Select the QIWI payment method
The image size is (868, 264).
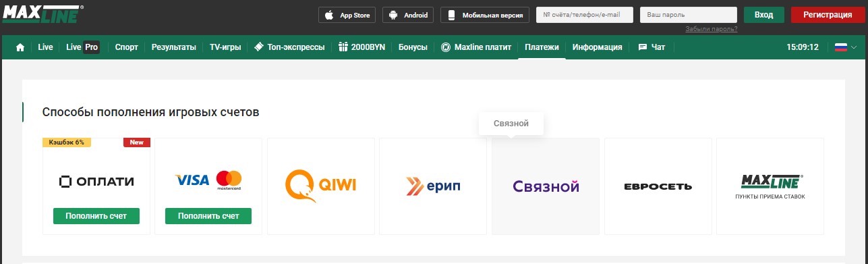click(x=321, y=186)
